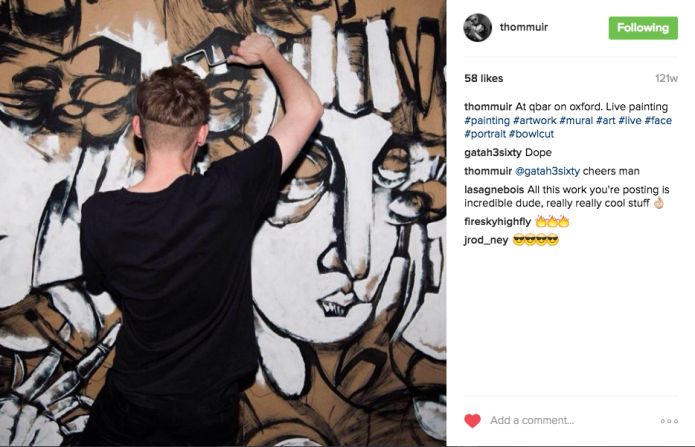Open the #artwork hashtag
Image resolution: width=695 pixels, height=447 pixels.
(x=535, y=121)
